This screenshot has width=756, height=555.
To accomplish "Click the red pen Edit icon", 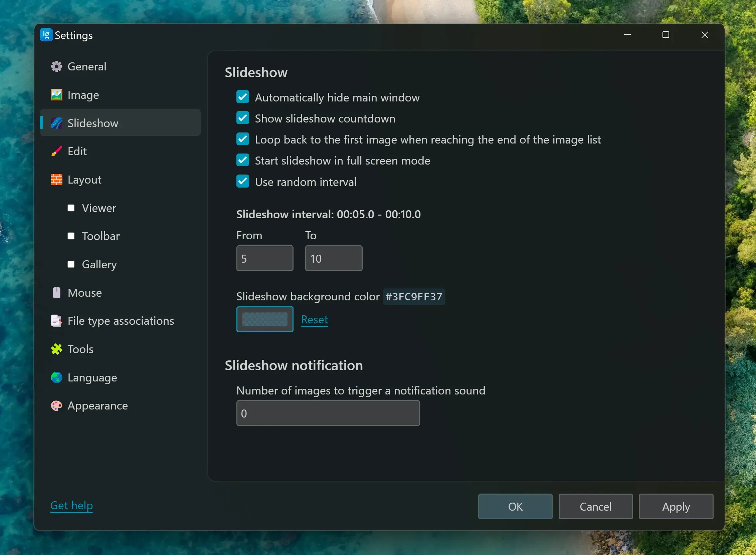I will pyautogui.click(x=56, y=152).
